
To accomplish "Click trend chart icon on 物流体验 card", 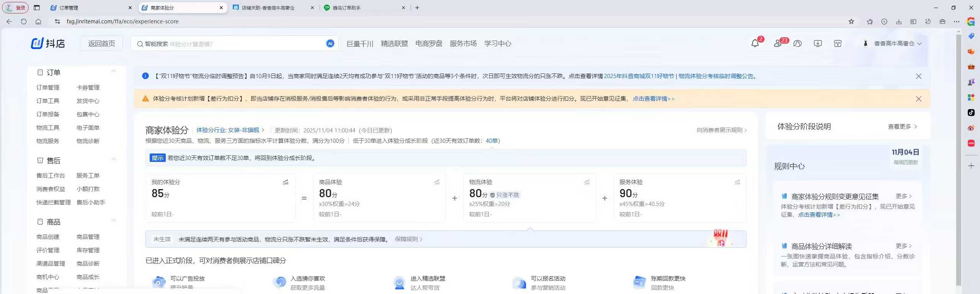I will 587,182.
